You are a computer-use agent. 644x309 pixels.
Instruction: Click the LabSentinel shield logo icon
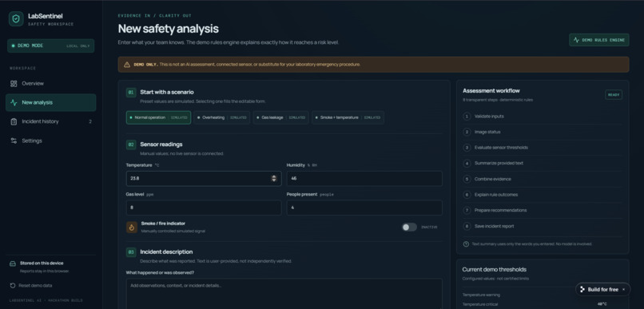point(16,19)
